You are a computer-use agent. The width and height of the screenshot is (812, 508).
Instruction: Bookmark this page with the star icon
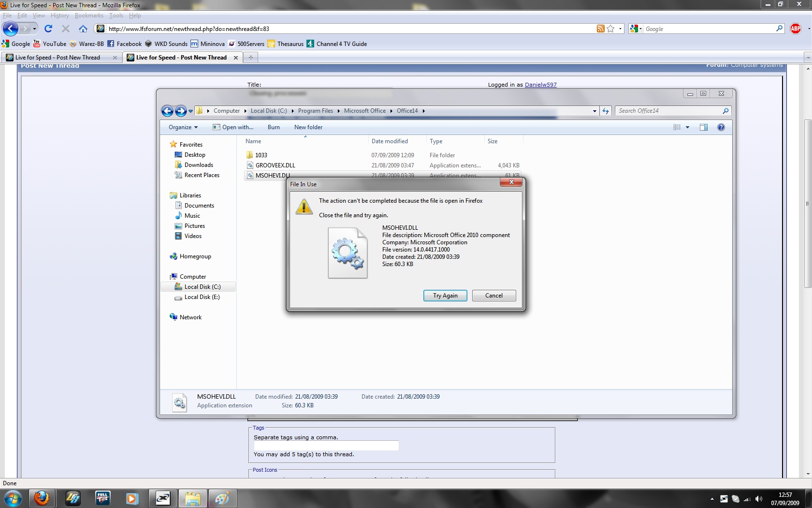coord(610,29)
